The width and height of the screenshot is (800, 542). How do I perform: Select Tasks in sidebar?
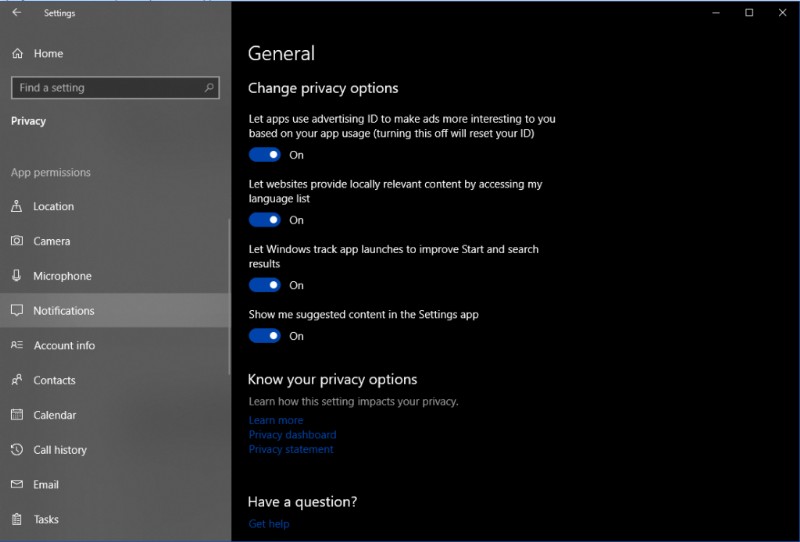coord(115,519)
